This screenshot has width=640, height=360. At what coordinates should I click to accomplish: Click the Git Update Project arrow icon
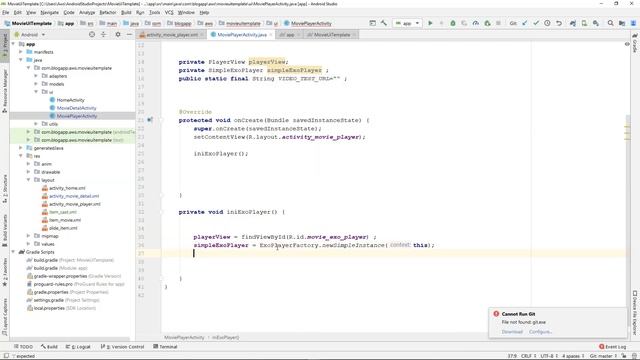pos(525,23)
